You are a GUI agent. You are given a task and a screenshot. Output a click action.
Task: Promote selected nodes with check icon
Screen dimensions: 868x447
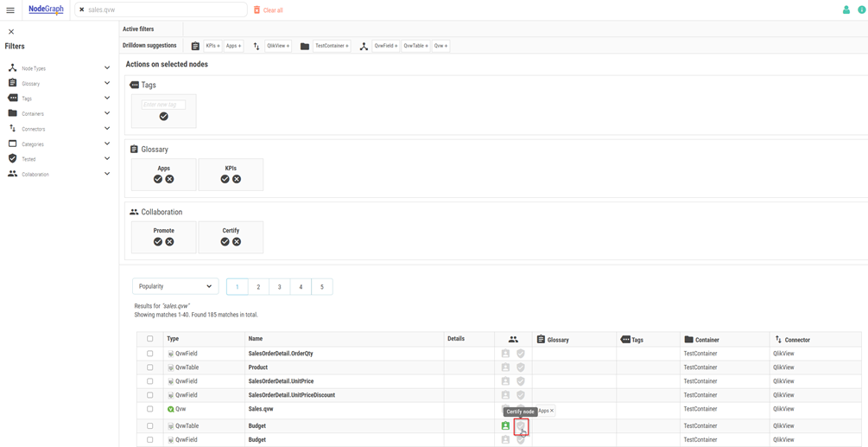[x=158, y=241]
